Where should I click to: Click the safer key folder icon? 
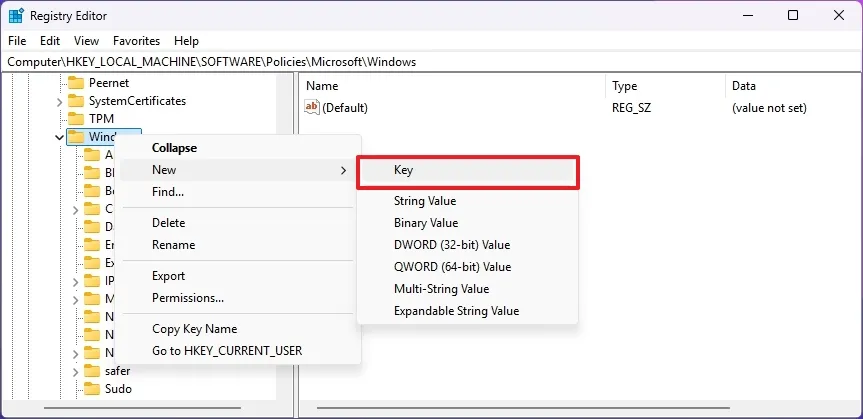tap(92, 371)
